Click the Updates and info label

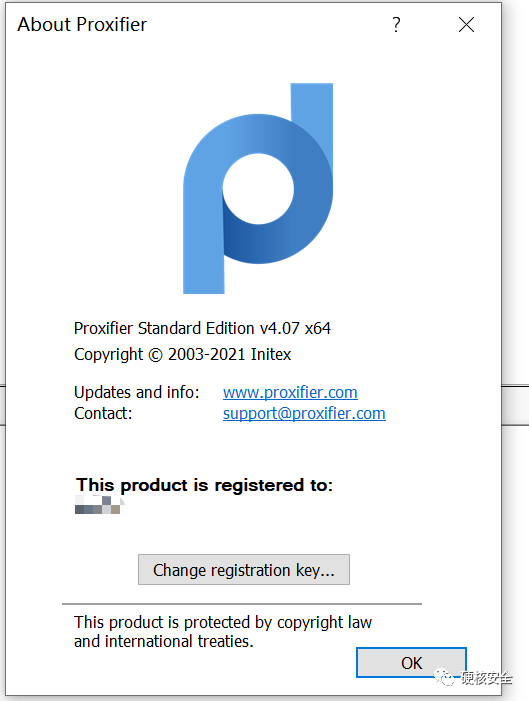[136, 393]
